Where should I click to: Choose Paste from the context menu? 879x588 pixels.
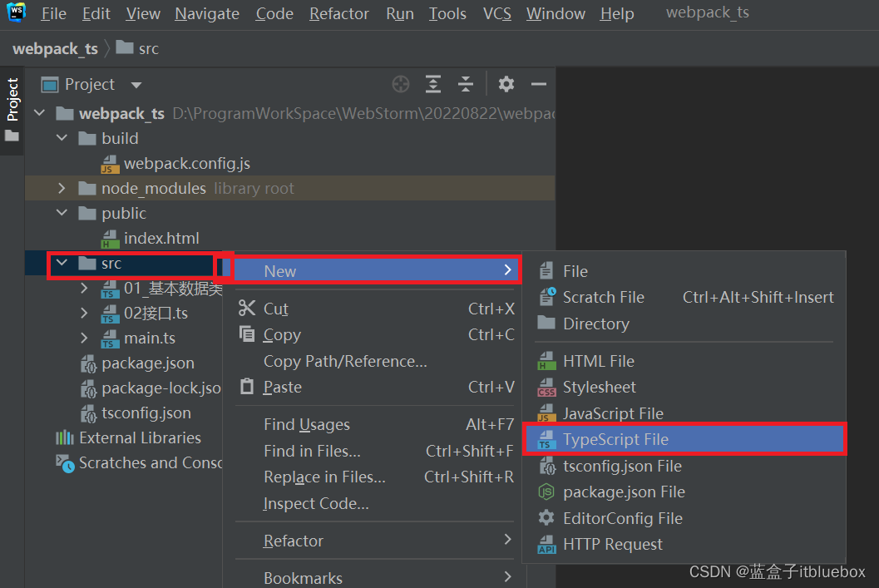pyautogui.click(x=375, y=388)
